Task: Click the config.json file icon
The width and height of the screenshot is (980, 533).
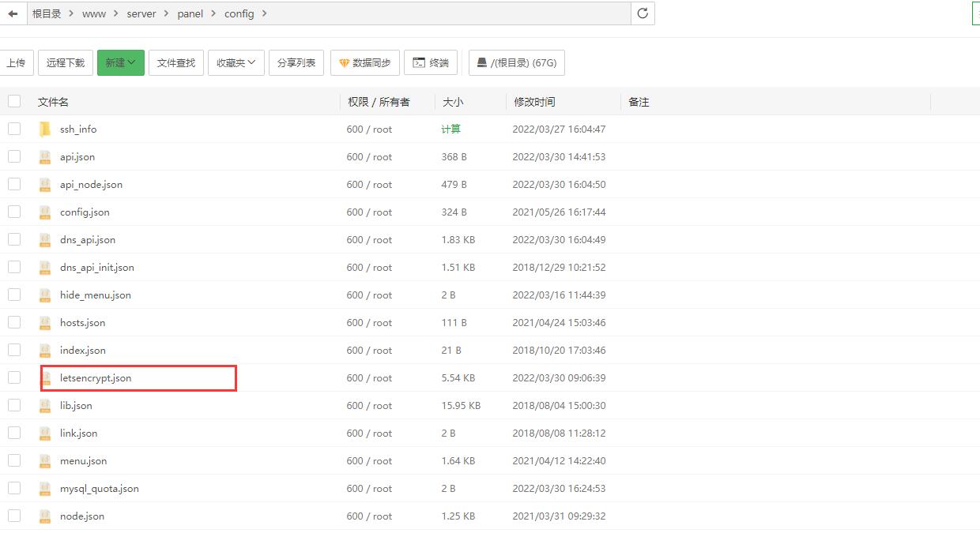Action: click(45, 212)
